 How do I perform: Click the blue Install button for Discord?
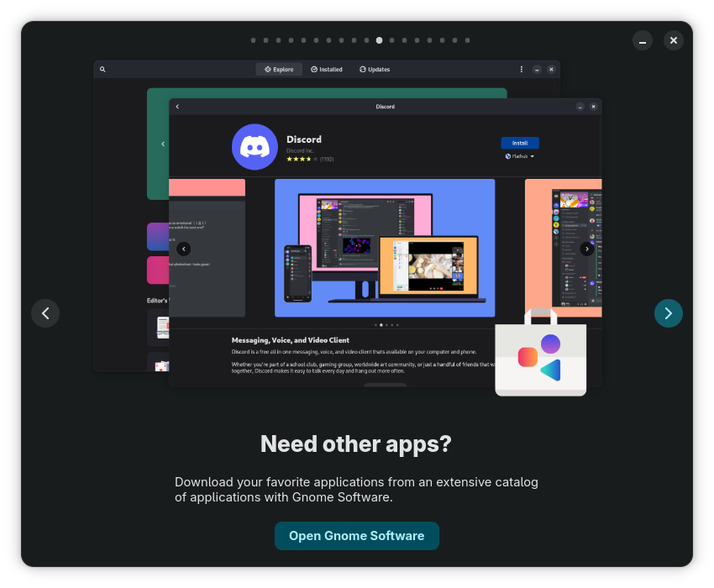click(x=519, y=143)
